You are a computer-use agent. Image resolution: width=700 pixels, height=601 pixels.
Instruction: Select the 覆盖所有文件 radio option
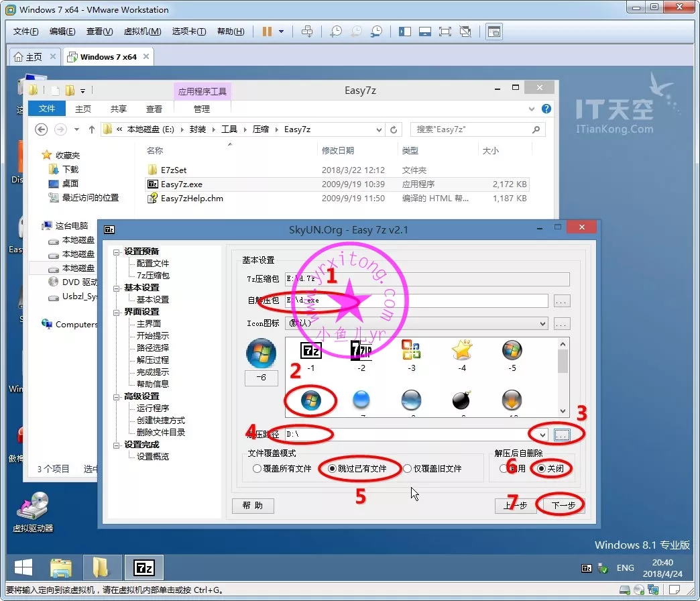(257, 469)
